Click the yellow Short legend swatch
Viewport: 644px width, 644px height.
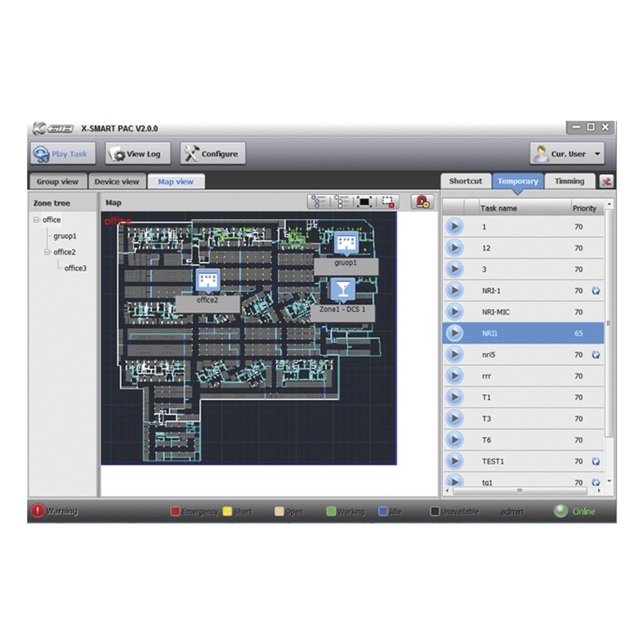(x=227, y=511)
